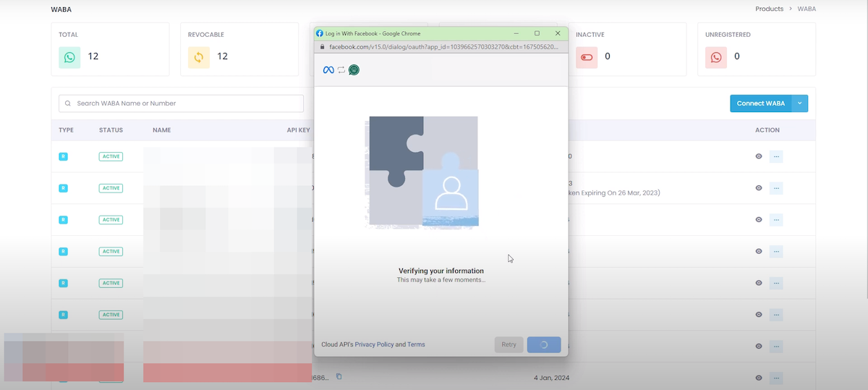Click the 'Verifying your information' heading
Screen dimensions: 868x390
[x=441, y=271]
